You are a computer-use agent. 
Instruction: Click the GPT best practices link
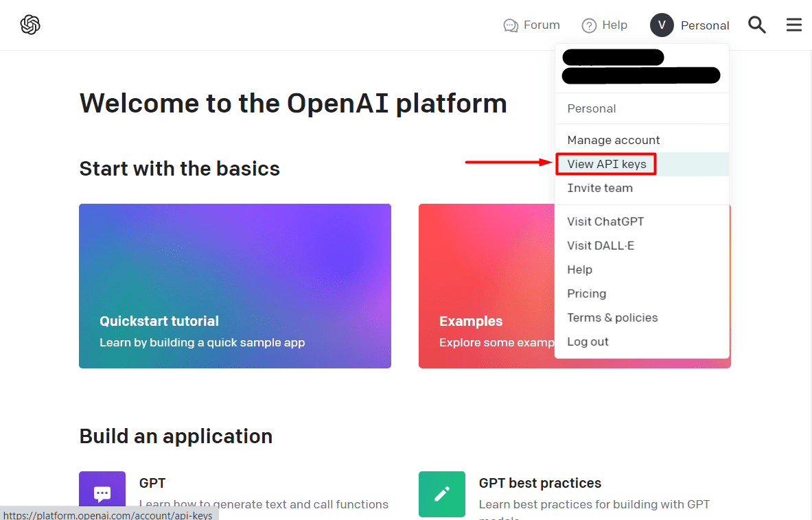[x=540, y=482]
